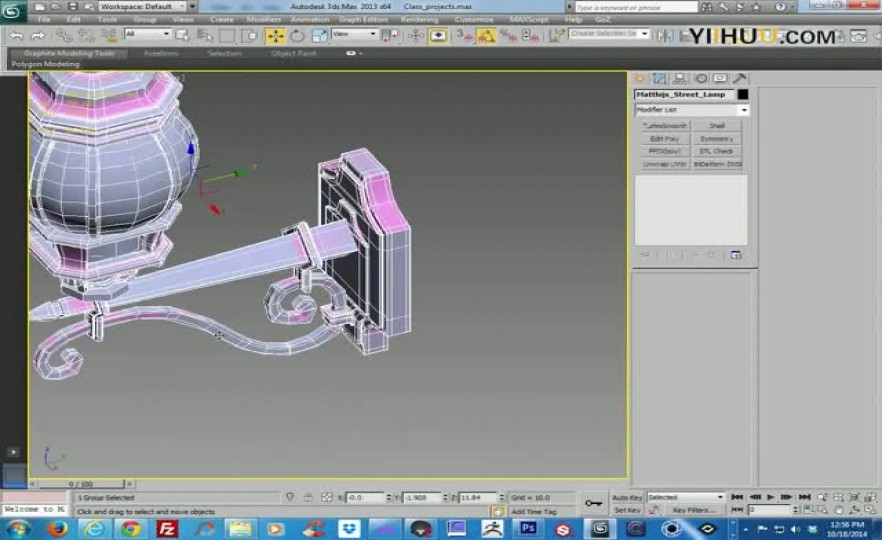The width and height of the screenshot is (882, 540).
Task: Undo the last action with Undo arrow
Action: [17, 36]
